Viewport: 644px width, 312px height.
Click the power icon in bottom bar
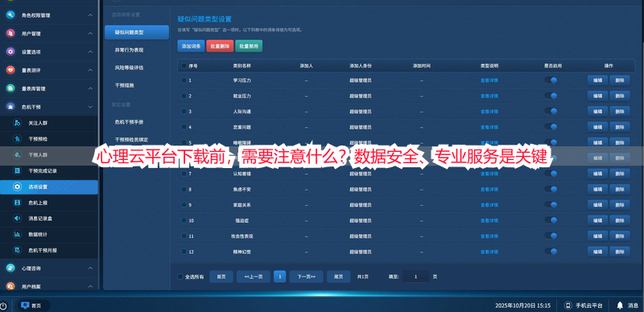click(x=3, y=306)
